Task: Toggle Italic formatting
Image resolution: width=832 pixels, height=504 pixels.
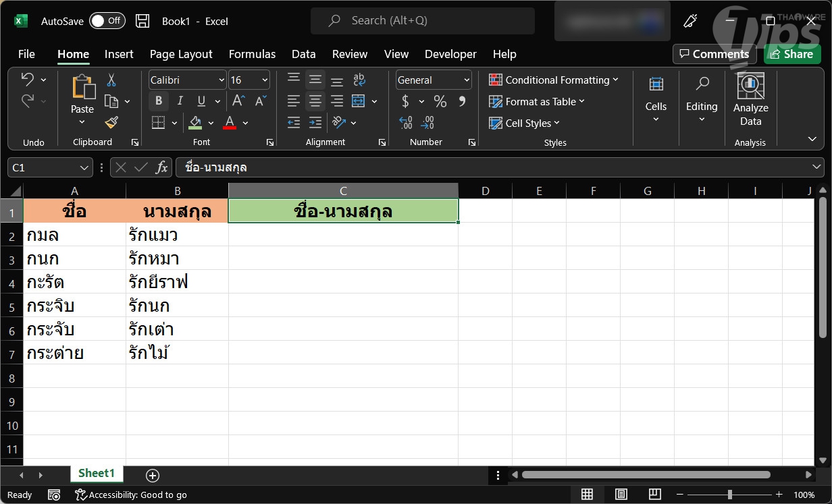Action: pos(180,101)
